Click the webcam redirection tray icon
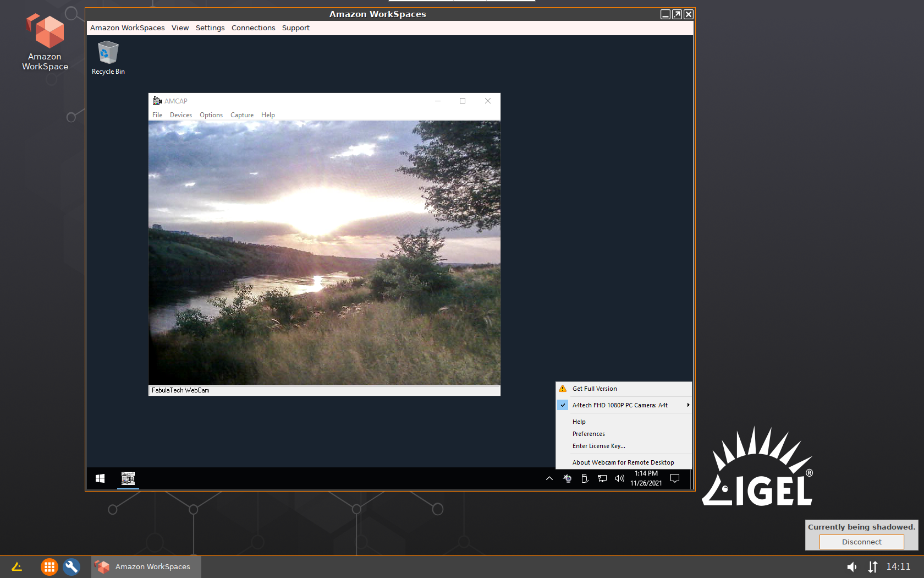This screenshot has height=578, width=924. [x=567, y=478]
